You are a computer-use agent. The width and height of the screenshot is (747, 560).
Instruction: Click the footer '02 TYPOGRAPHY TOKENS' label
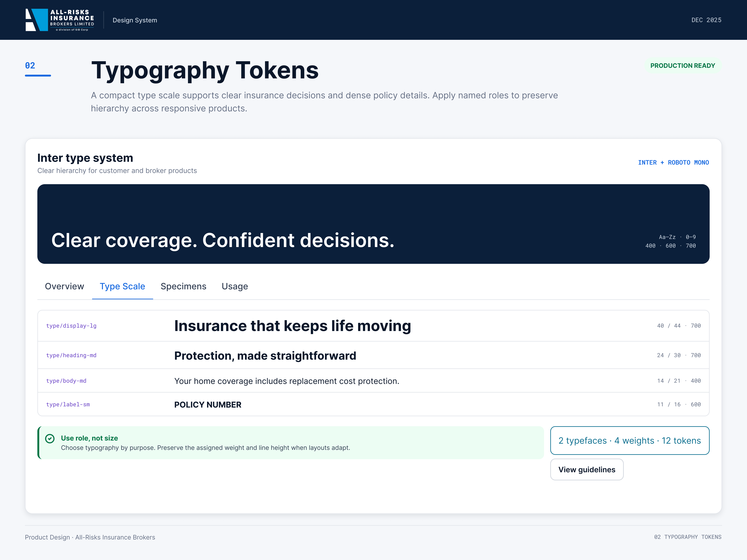point(688,537)
